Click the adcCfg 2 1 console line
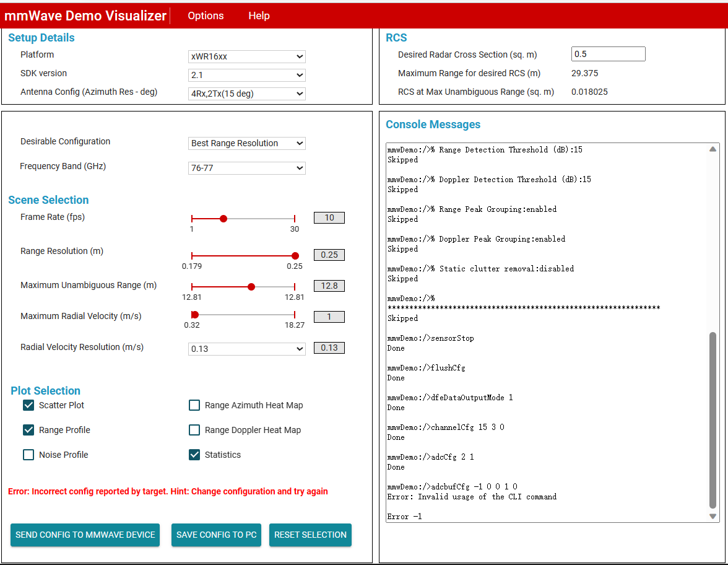 (430, 457)
